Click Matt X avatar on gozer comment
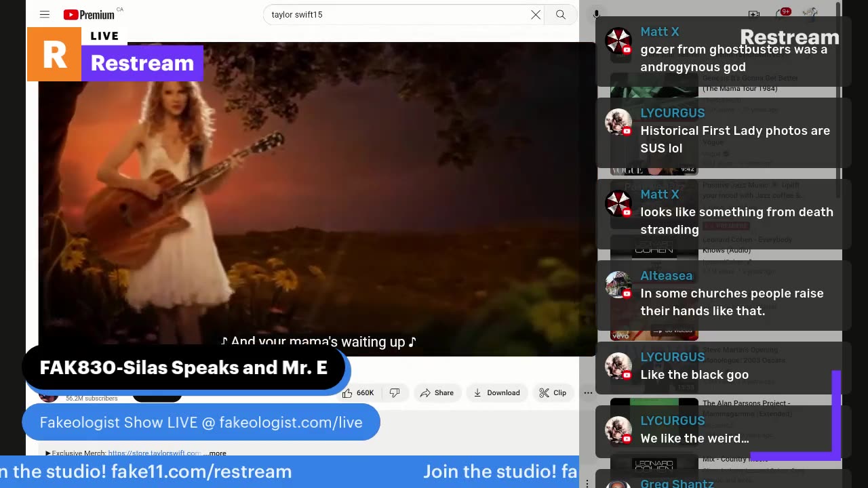Screen dimensions: 868x488 (x=618, y=41)
